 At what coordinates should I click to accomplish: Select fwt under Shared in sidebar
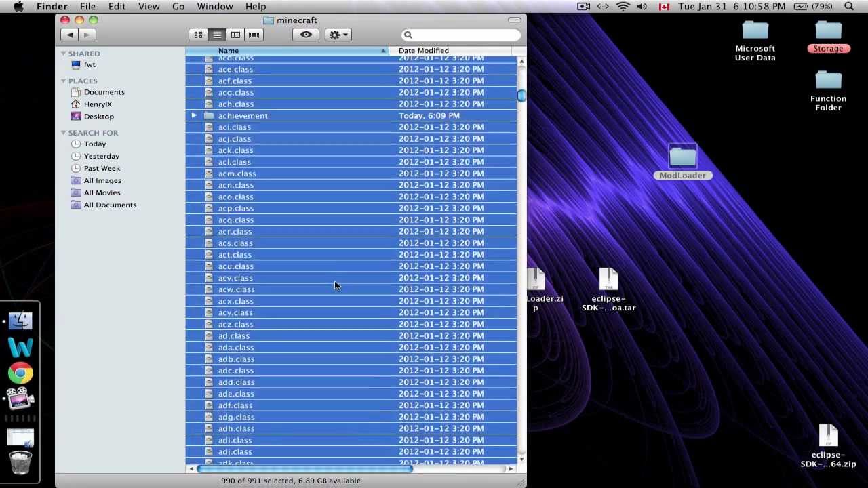point(90,64)
